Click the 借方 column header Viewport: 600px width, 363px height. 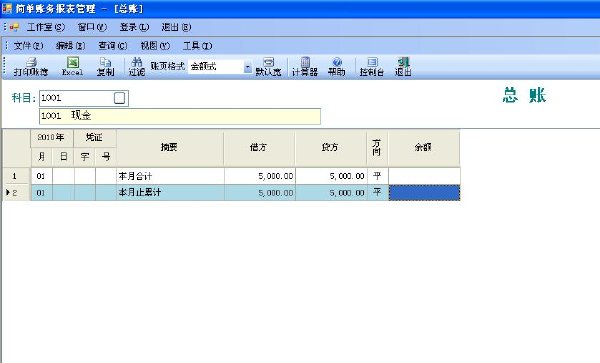pyautogui.click(x=259, y=148)
